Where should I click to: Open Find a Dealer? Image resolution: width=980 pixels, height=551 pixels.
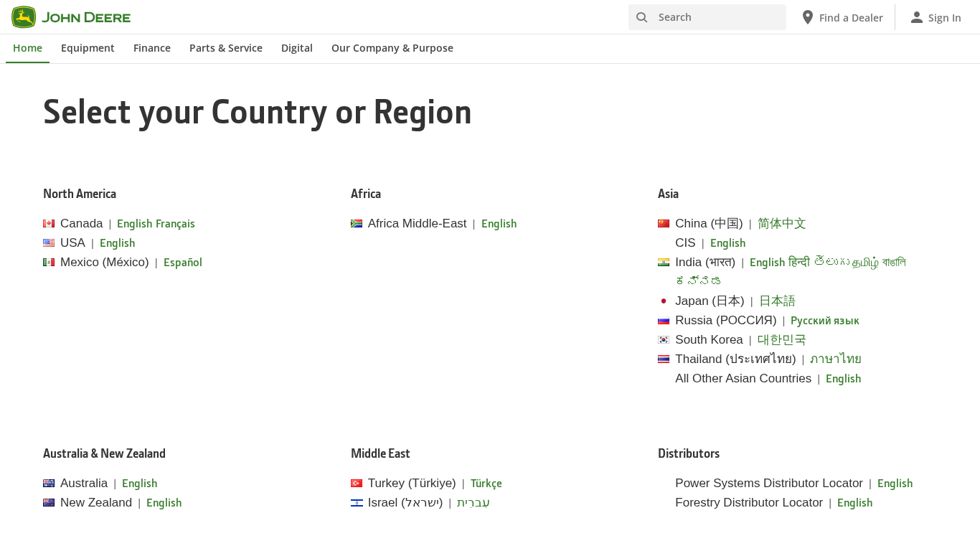pyautogui.click(x=842, y=17)
